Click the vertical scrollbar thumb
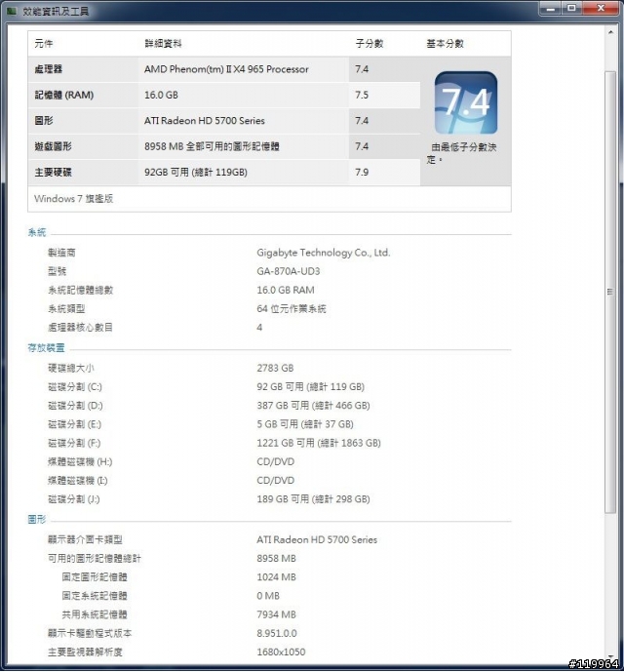 pos(610,292)
